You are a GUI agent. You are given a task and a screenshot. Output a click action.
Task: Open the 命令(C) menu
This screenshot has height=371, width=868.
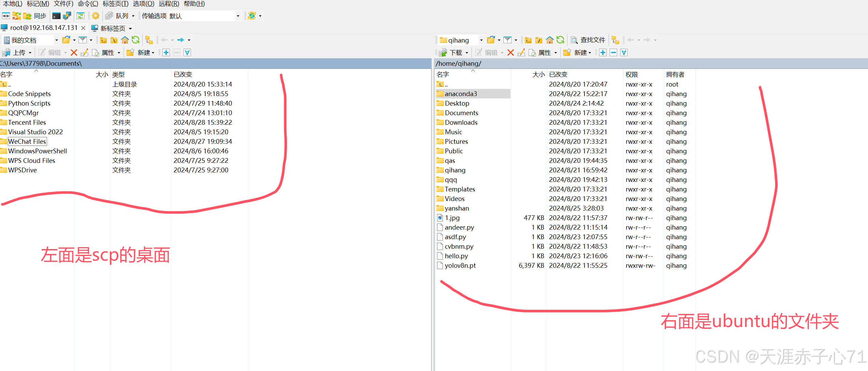pyautogui.click(x=88, y=4)
